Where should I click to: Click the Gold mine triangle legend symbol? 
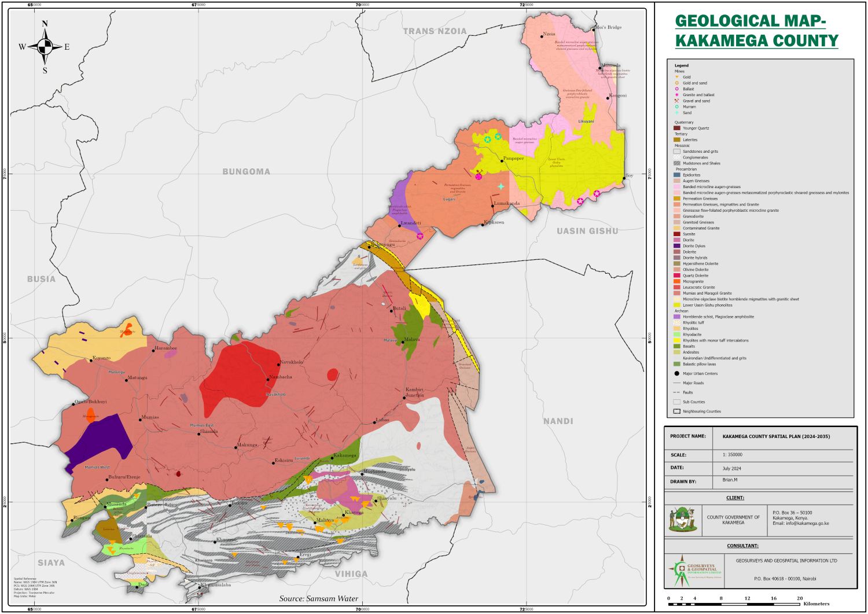coord(676,77)
